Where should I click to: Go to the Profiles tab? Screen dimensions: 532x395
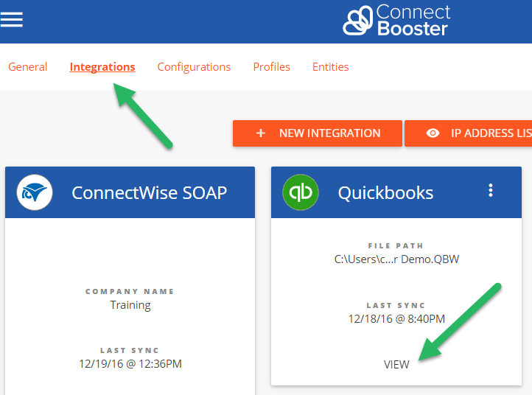(x=272, y=67)
